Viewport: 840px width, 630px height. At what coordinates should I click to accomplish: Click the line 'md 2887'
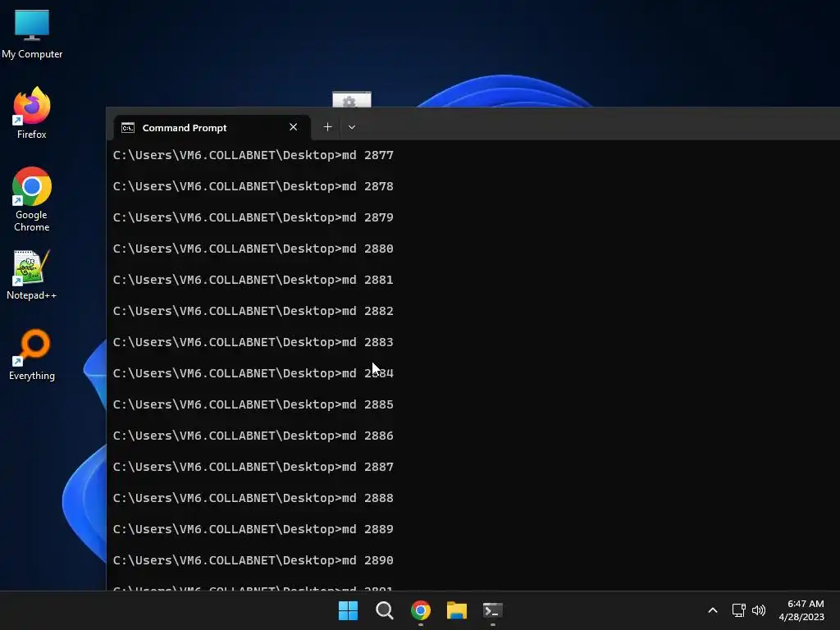click(x=253, y=467)
